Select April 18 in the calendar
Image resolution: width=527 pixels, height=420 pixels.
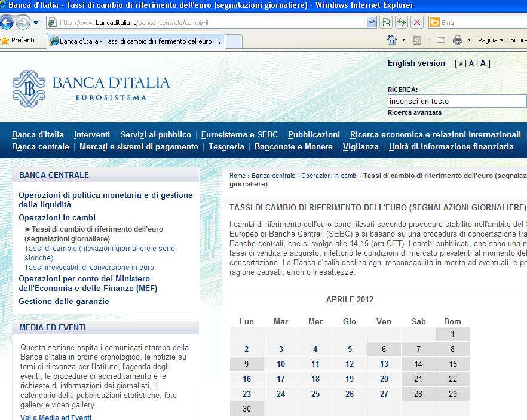point(315,379)
